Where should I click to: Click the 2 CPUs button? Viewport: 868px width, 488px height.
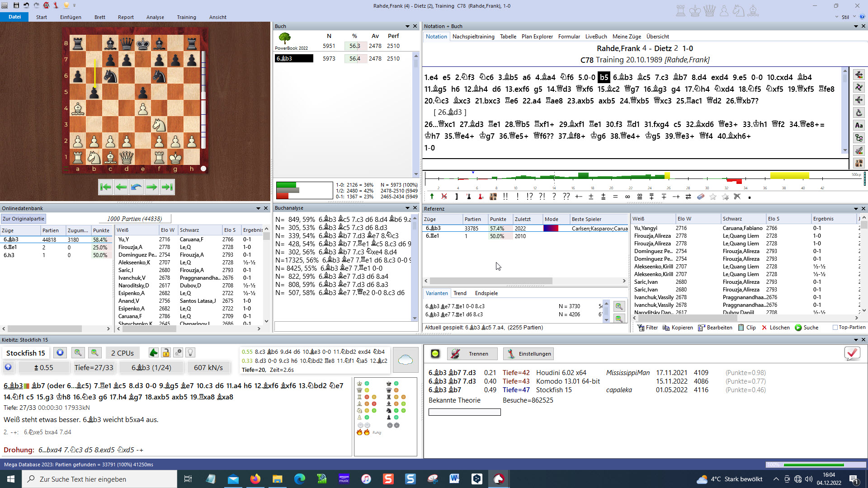click(x=123, y=353)
